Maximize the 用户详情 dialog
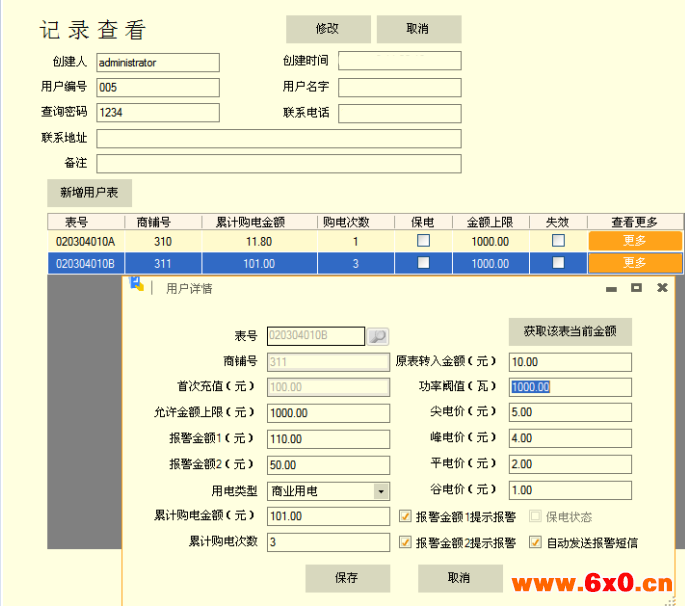 (637, 287)
